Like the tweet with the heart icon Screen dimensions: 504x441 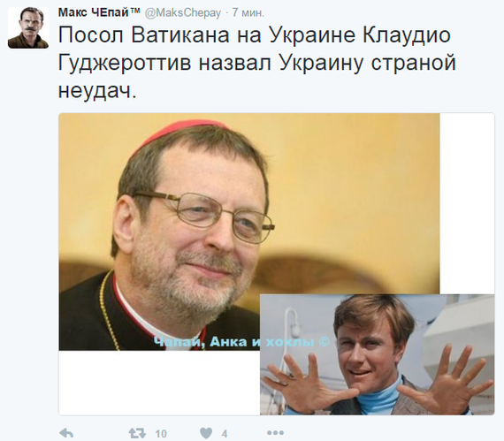pyautogui.click(x=206, y=433)
